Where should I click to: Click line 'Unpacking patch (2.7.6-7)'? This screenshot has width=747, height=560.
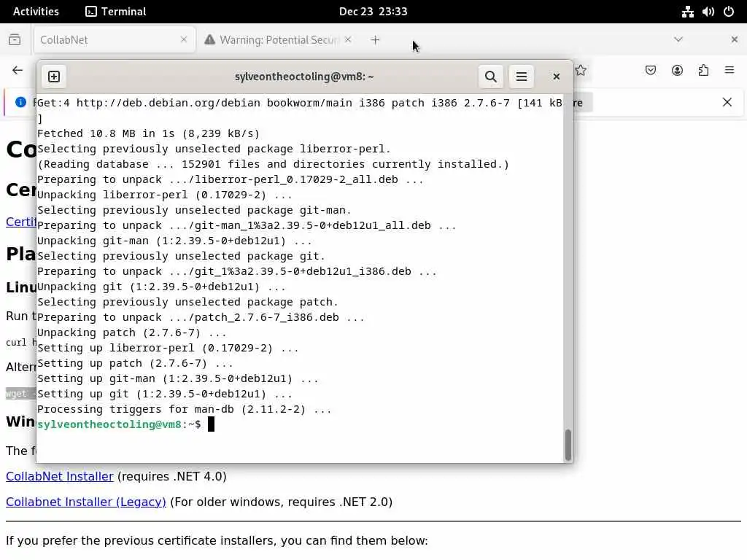[131, 332]
